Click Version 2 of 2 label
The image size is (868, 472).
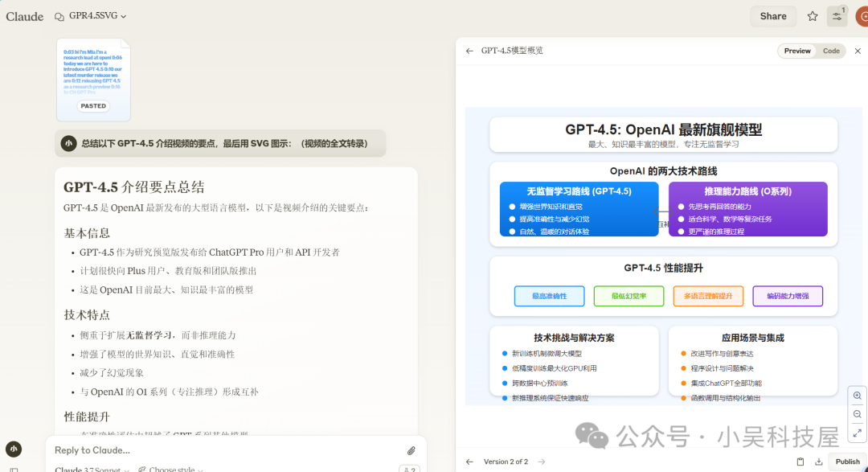tap(506, 462)
